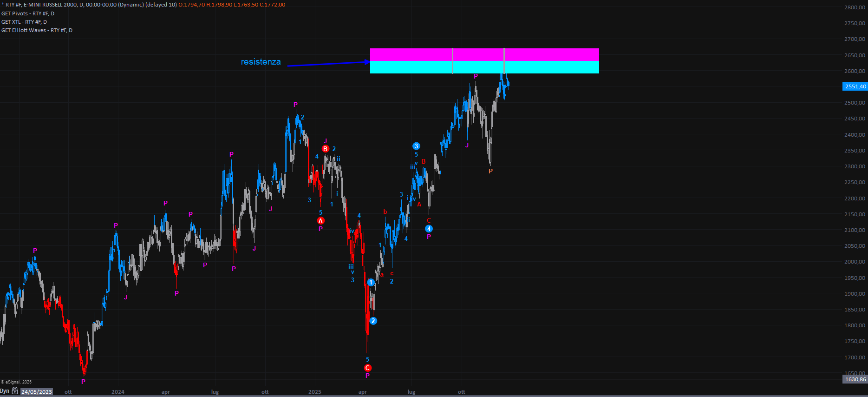Select the resistenza text annotation
Viewport: 868px width, 397px height.
[x=261, y=62]
